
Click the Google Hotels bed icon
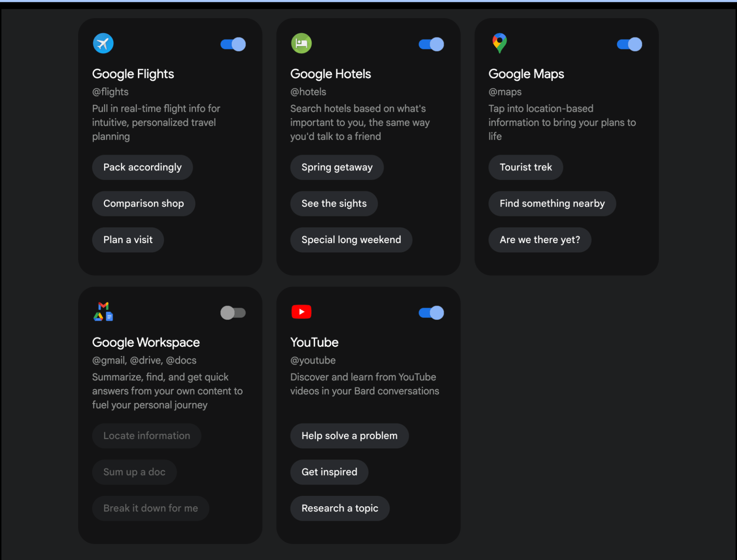tap(301, 43)
